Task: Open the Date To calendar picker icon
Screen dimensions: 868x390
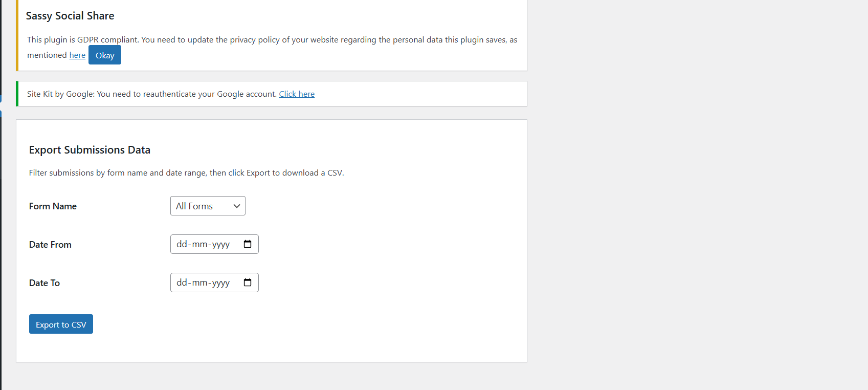Action: (x=248, y=283)
